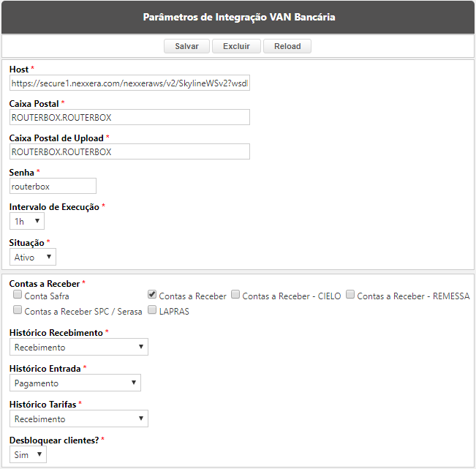Check Contas a Receber - REMESSA option
The image size is (476, 469).
[350, 294]
